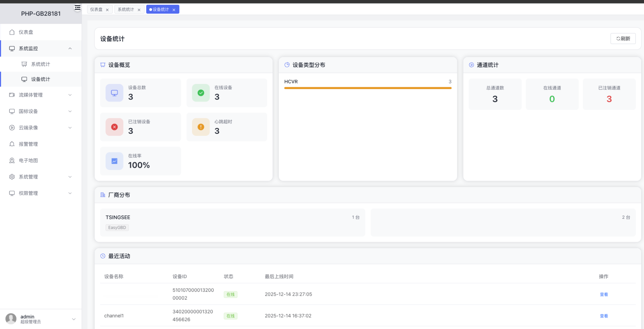Expand the 国标设备 submenu

pyautogui.click(x=70, y=112)
